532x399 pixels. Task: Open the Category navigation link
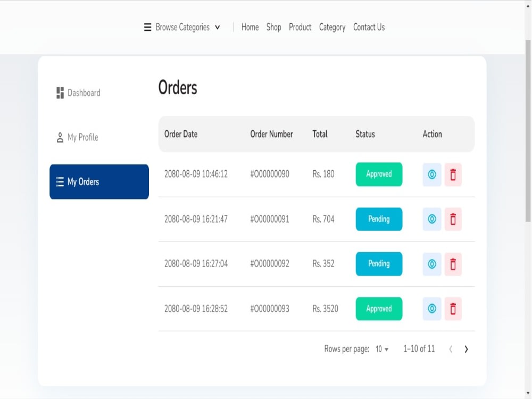tap(332, 27)
